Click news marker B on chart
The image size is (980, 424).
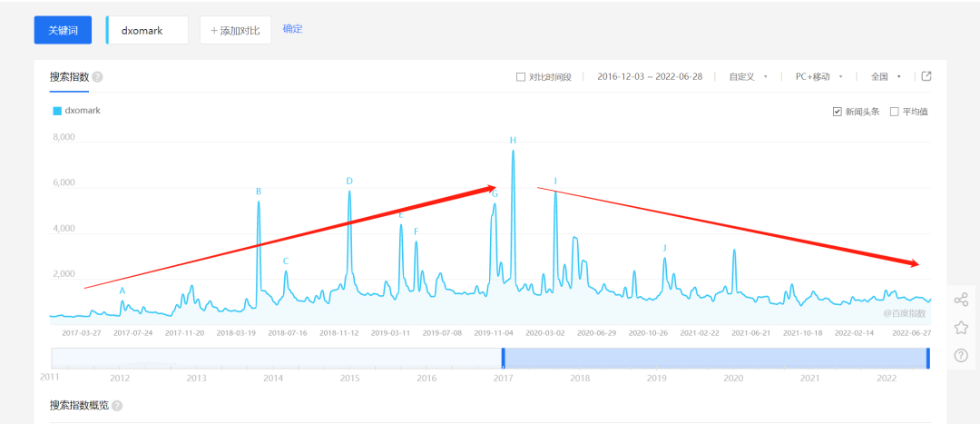258,192
